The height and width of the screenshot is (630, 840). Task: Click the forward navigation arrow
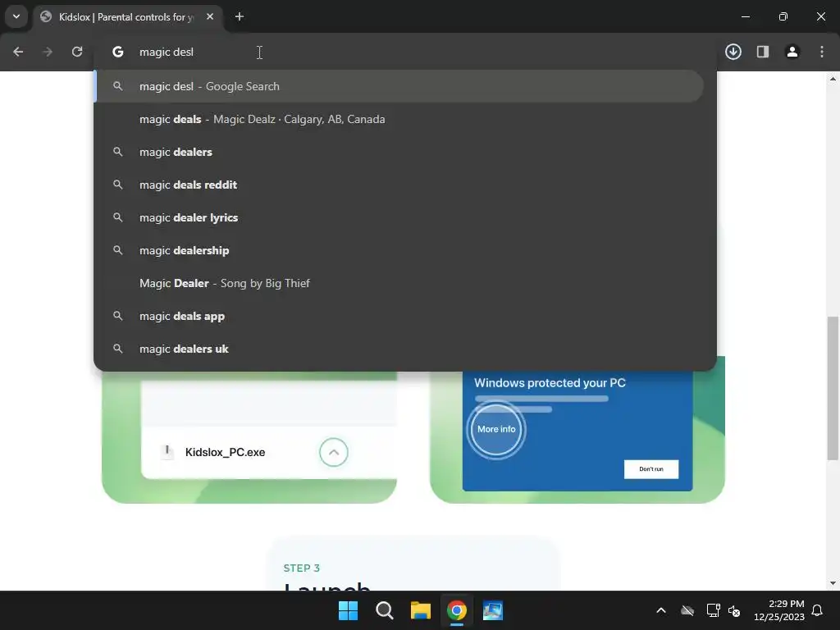[x=48, y=52]
